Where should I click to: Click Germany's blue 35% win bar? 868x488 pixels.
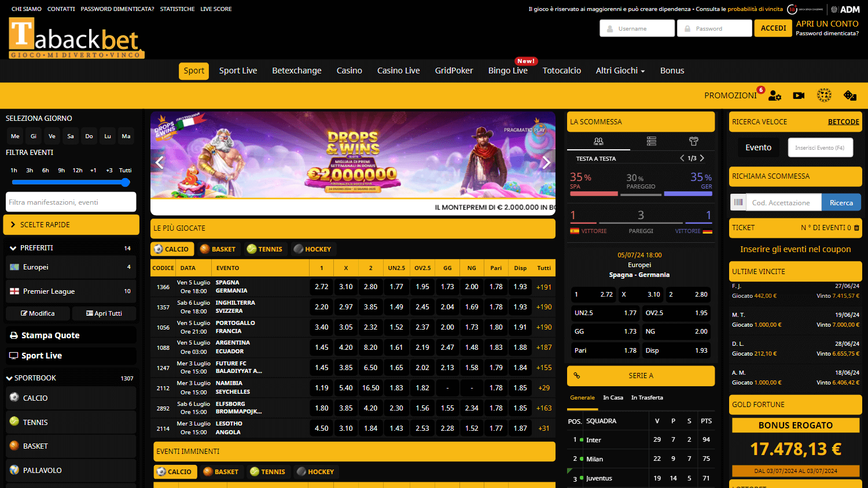click(x=688, y=194)
